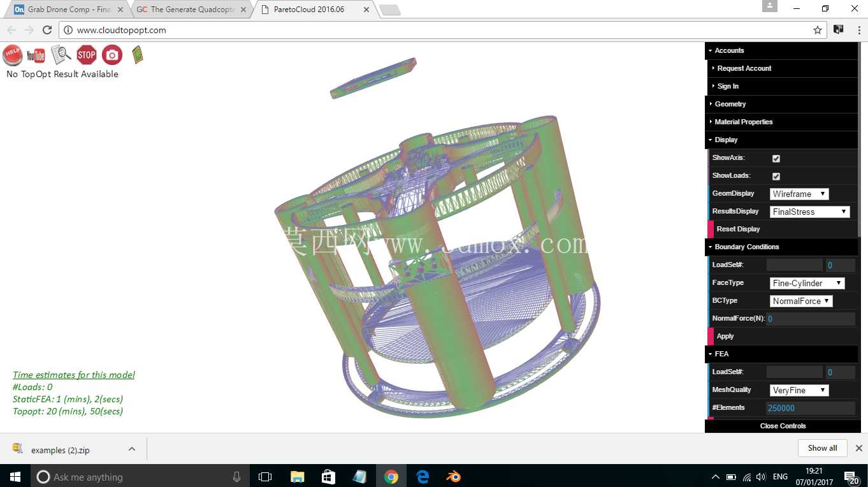Expand the Sign In item
The image size is (868, 487).
pos(784,86)
